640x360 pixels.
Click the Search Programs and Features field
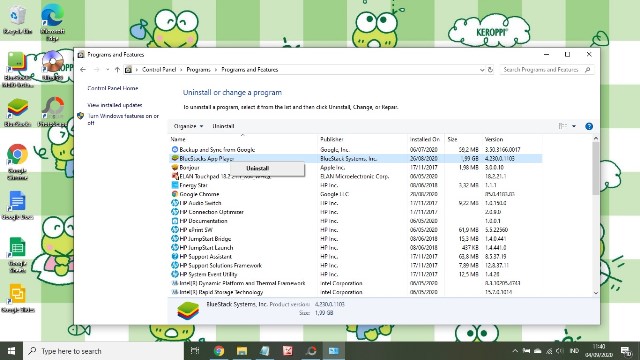(x=547, y=70)
